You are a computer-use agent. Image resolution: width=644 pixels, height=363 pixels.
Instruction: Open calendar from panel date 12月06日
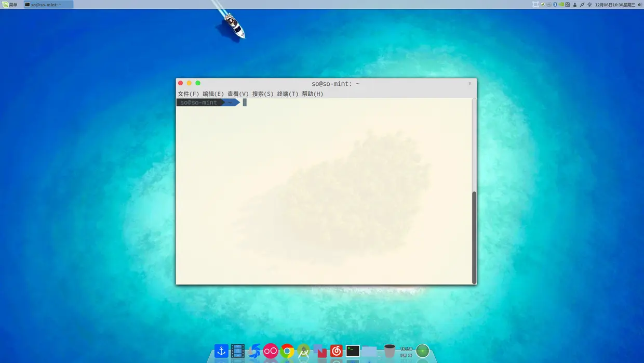[615, 5]
